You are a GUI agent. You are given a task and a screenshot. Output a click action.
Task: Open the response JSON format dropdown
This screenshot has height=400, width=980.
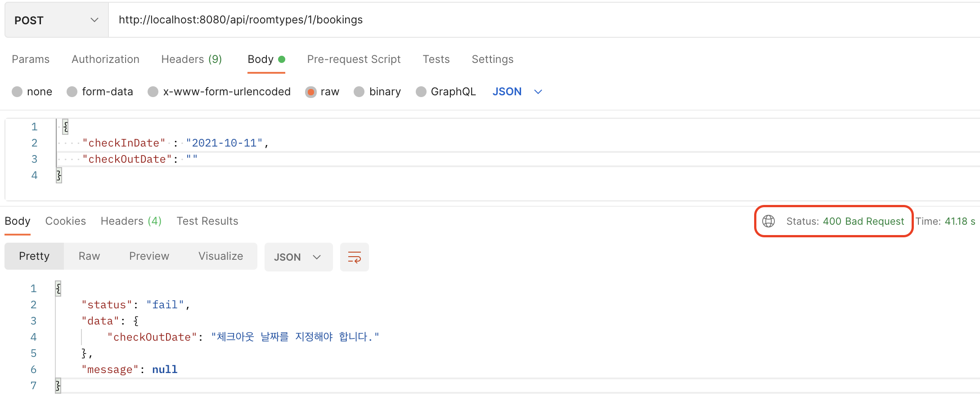tap(298, 257)
